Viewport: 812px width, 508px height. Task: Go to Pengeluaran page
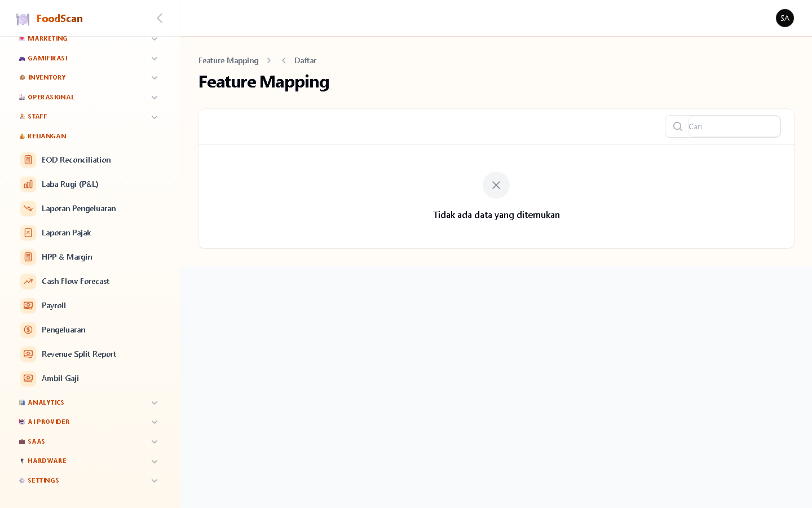tap(90, 330)
